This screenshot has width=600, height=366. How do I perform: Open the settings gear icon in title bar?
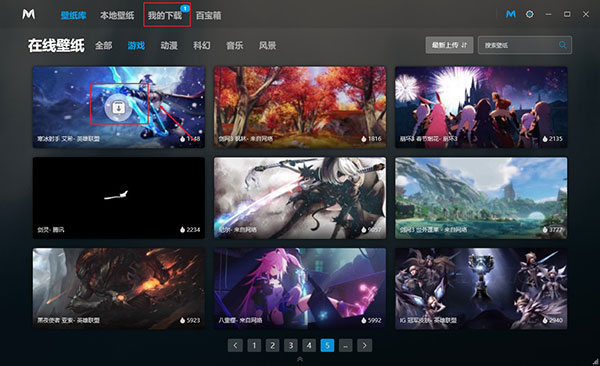[x=530, y=14]
